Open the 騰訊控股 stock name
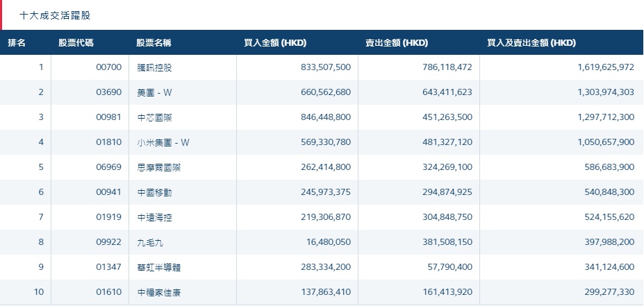Image resolution: width=644 pixels, height=306 pixels. (x=155, y=67)
